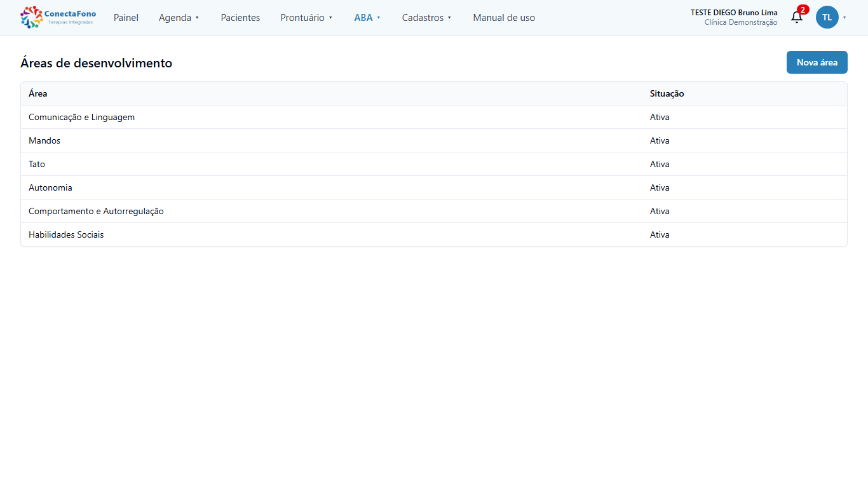Expand the Prontuário dropdown menu
Screen dimensions: 868x488
tap(307, 18)
